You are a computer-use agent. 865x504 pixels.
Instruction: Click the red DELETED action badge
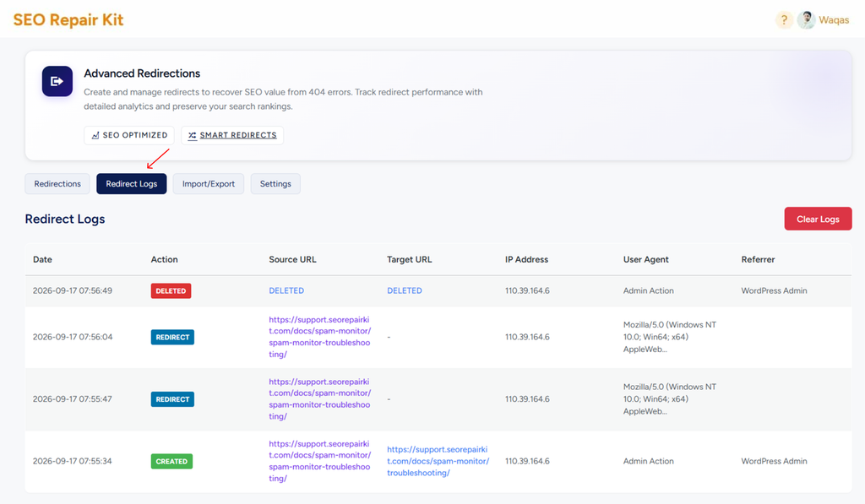(171, 290)
